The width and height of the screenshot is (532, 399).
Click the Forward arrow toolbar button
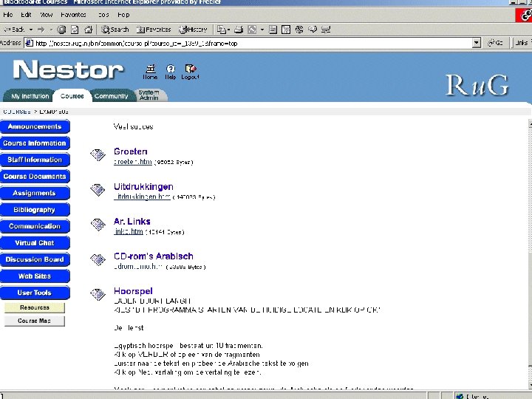click(41, 30)
